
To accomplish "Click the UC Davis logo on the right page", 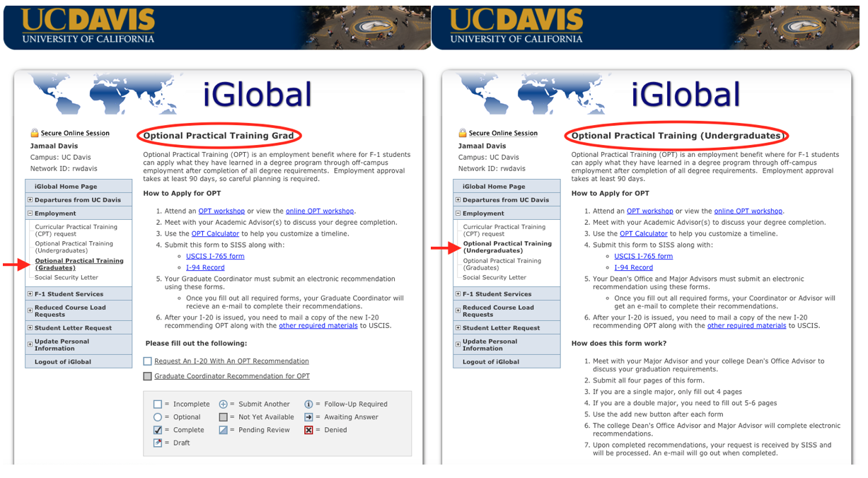I will coord(516,26).
